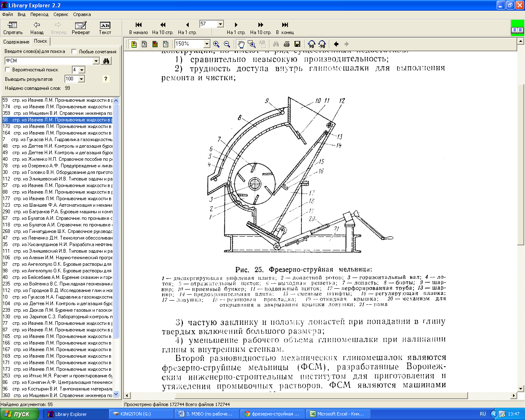Open the Реферат abstract icon
The width and height of the screenshot is (525, 420).
pos(81,25)
